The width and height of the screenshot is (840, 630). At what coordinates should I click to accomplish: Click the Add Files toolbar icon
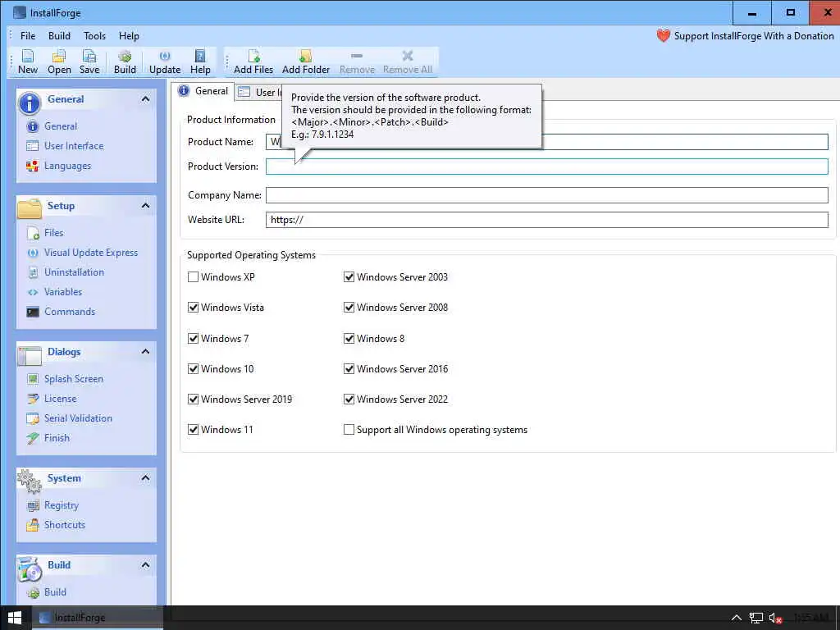253,62
